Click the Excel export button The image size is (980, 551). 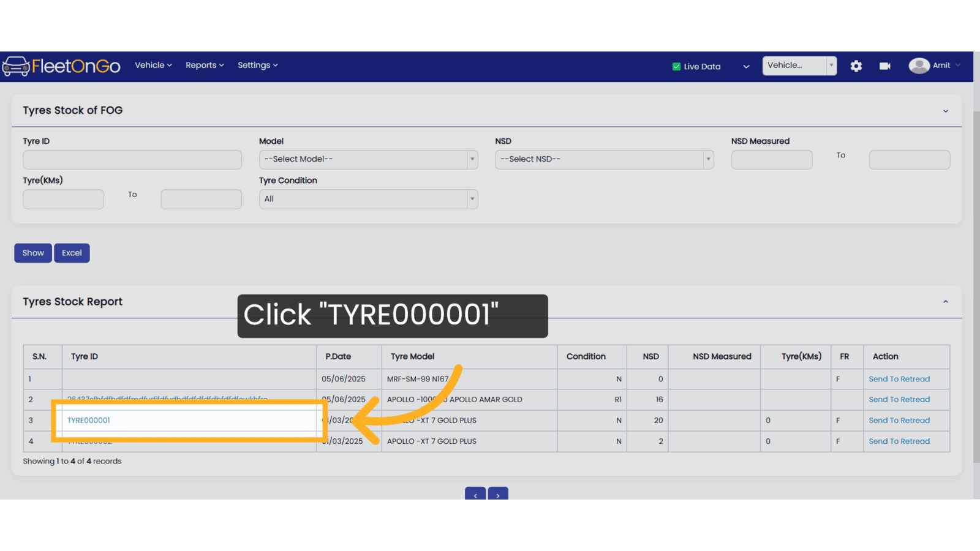tap(72, 253)
